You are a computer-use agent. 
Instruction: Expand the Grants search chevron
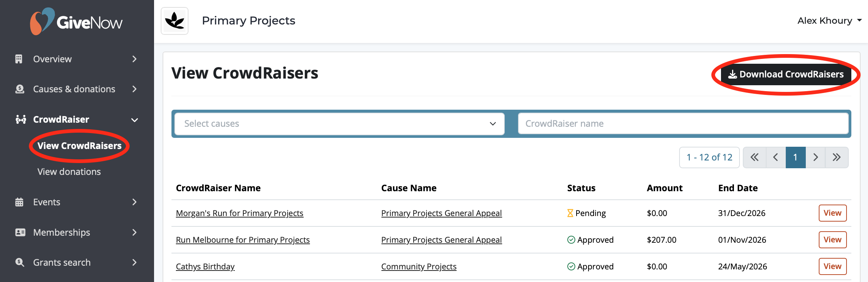pos(134,262)
